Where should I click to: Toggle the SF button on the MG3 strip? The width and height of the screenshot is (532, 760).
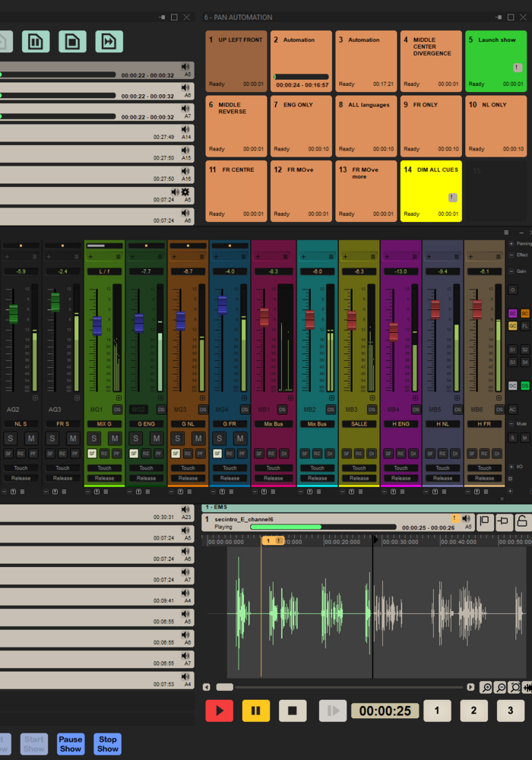[x=175, y=454]
